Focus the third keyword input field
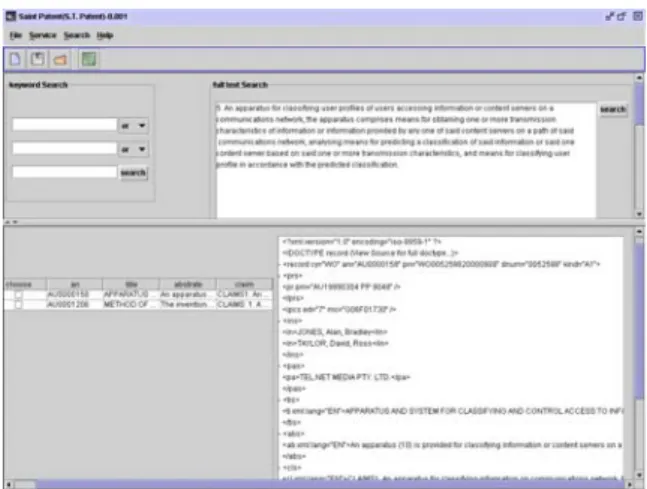This screenshot has width=647, height=489. click(x=65, y=172)
